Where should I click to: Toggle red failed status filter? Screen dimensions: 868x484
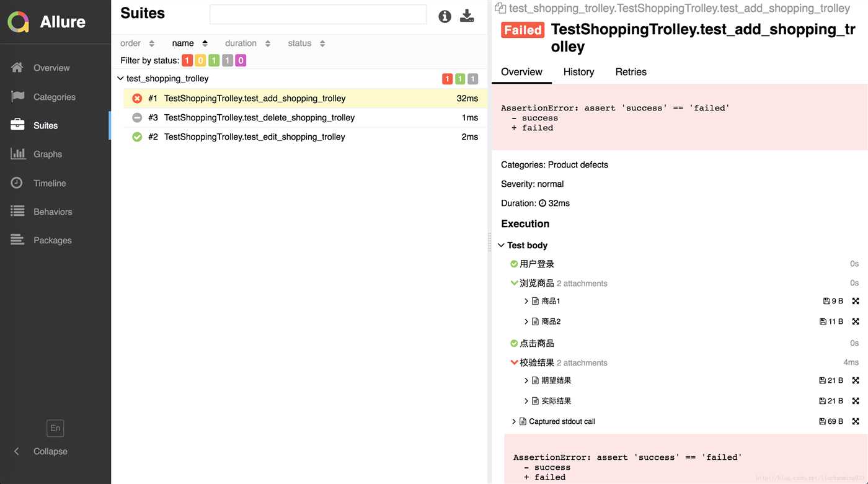click(187, 60)
